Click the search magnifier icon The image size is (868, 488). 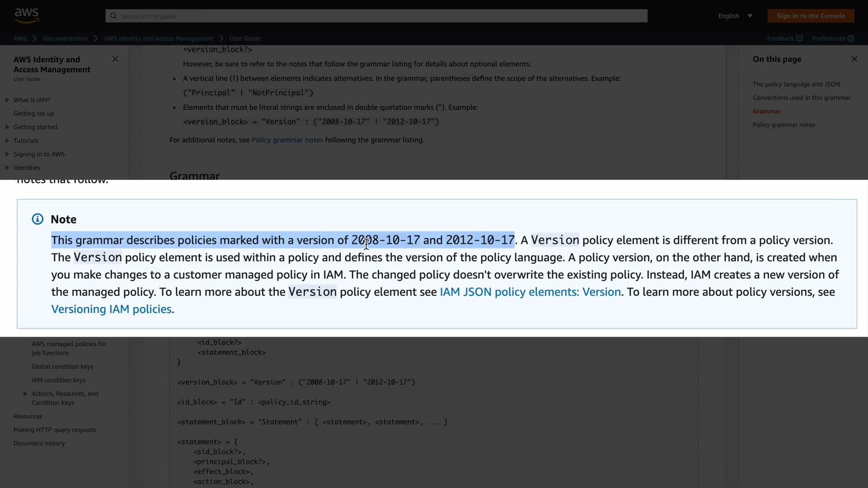[x=113, y=16]
